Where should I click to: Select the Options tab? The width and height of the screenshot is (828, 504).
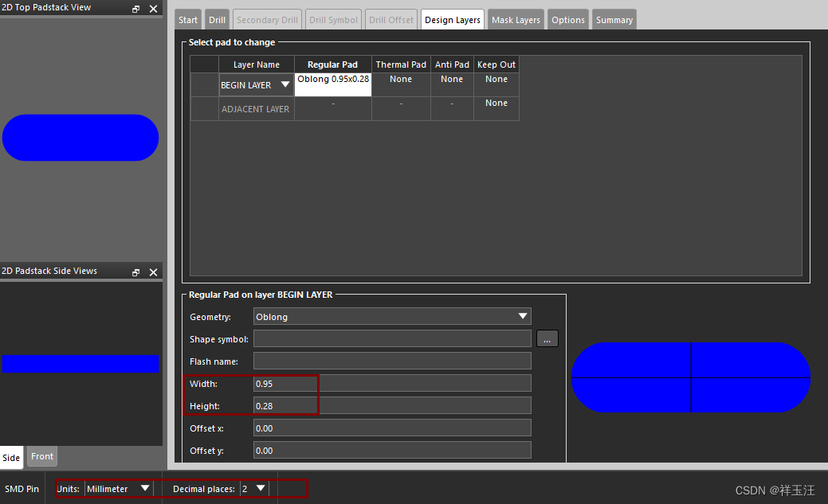pyautogui.click(x=567, y=20)
